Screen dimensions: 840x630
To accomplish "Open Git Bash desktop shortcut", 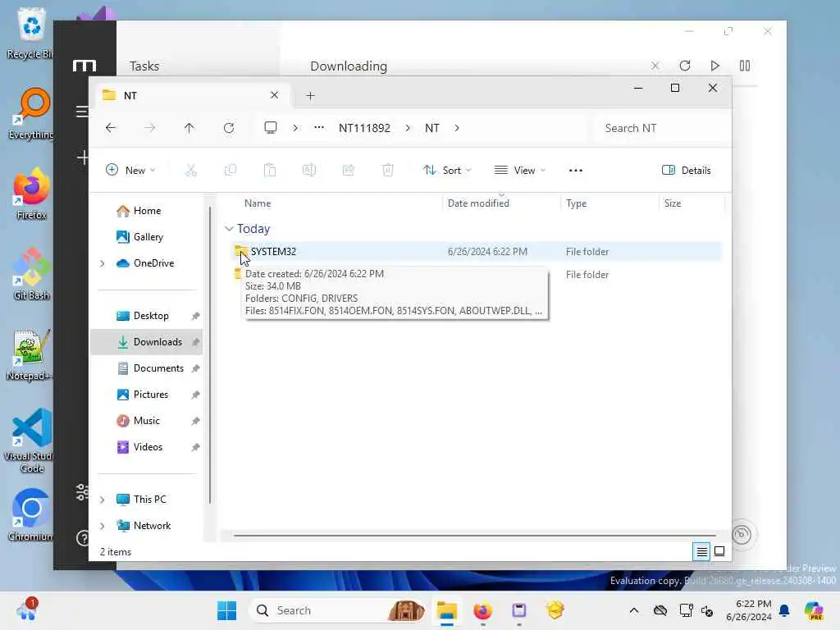I will [x=32, y=274].
